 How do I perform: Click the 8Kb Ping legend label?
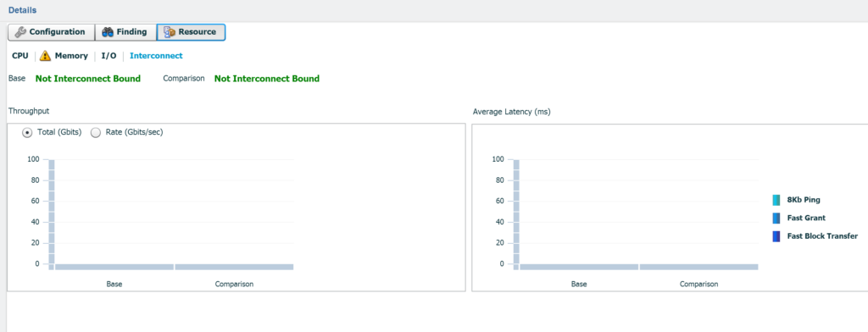click(x=804, y=200)
